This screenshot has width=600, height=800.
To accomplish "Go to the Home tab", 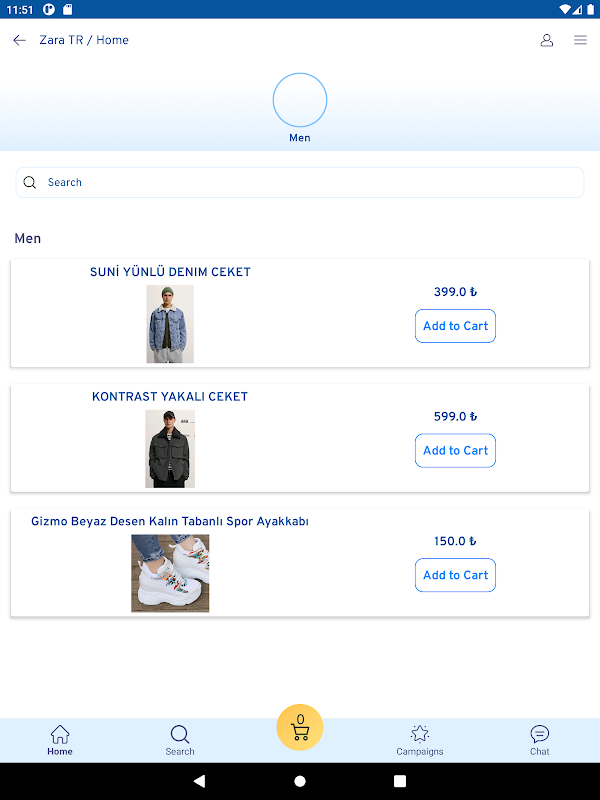I will click(60, 740).
